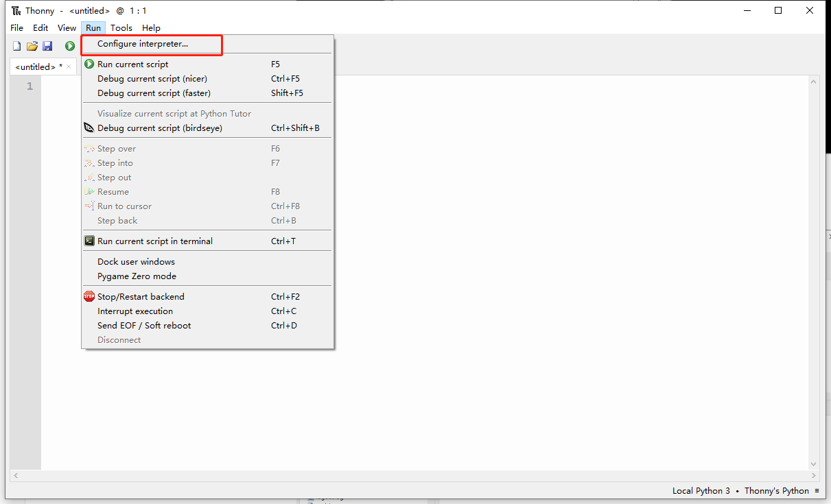Select Run current script in terminal
831x504 pixels.
207,241
